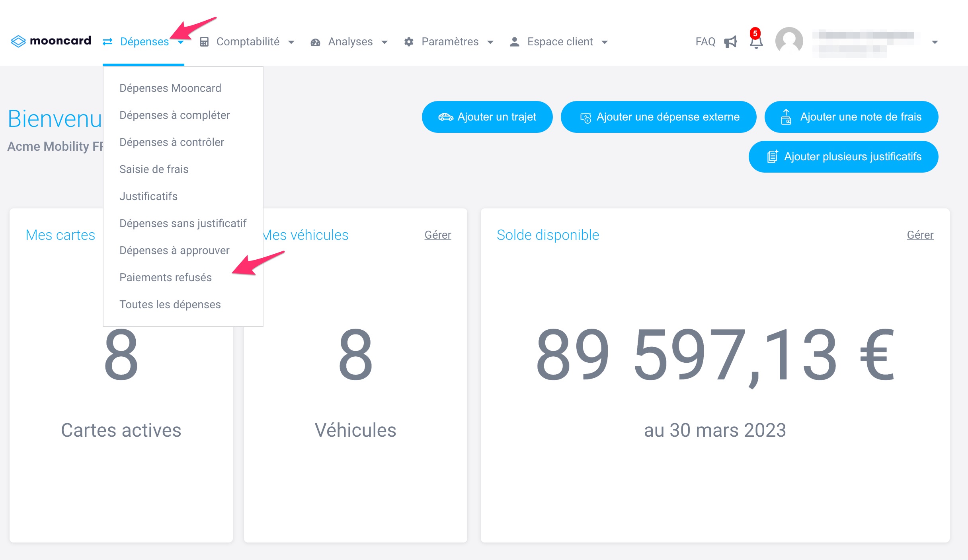Select Paiements refusés in the menu
The height and width of the screenshot is (560, 968).
(x=166, y=277)
